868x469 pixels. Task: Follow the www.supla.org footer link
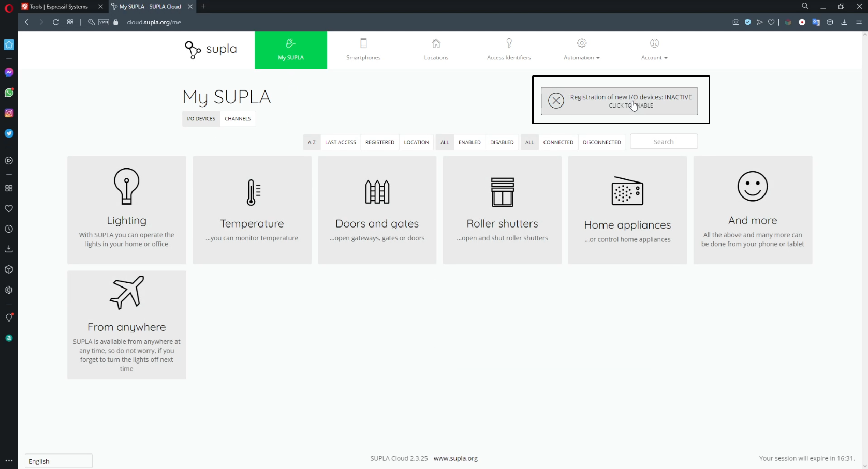(455, 458)
